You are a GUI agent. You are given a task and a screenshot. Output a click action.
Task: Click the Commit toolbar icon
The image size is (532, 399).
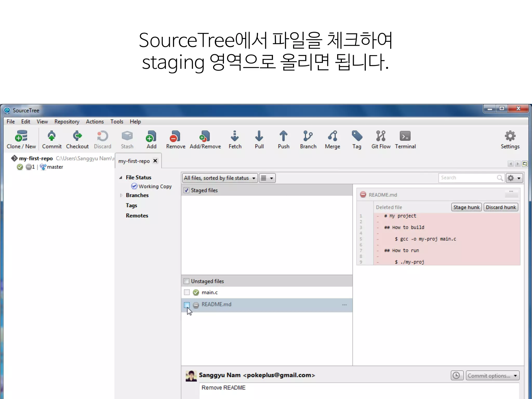(x=52, y=139)
